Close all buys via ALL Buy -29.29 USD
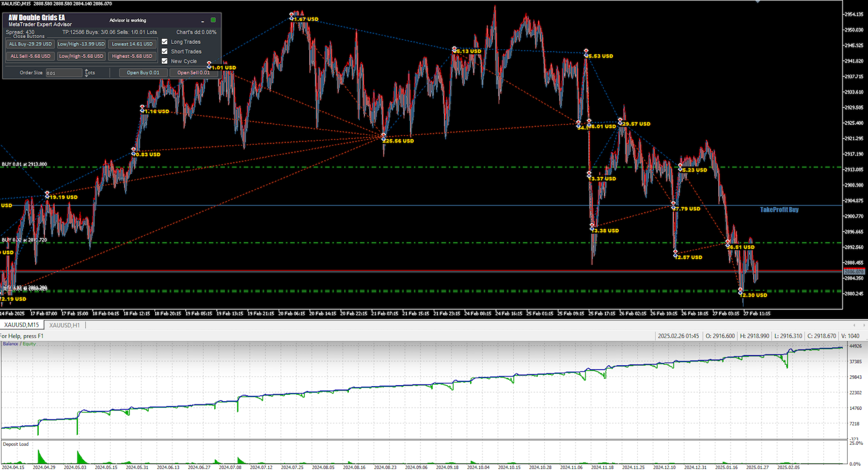Viewport: 868px width, 470px height. tap(30, 44)
